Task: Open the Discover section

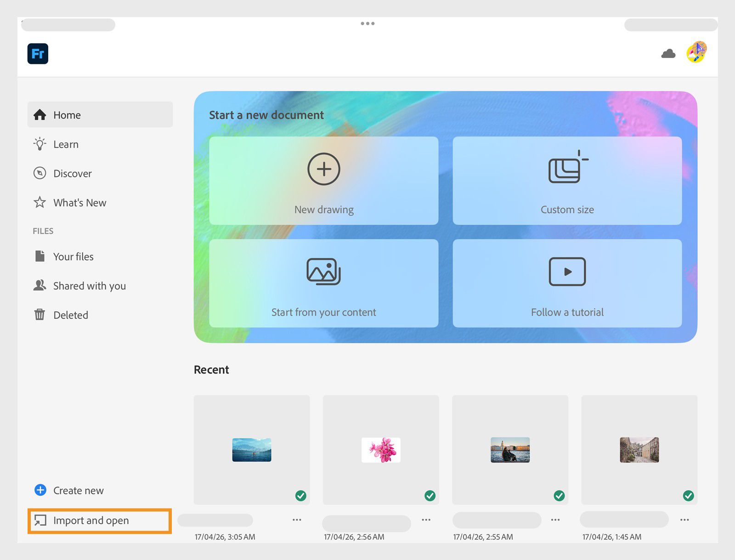Action: (x=100, y=174)
